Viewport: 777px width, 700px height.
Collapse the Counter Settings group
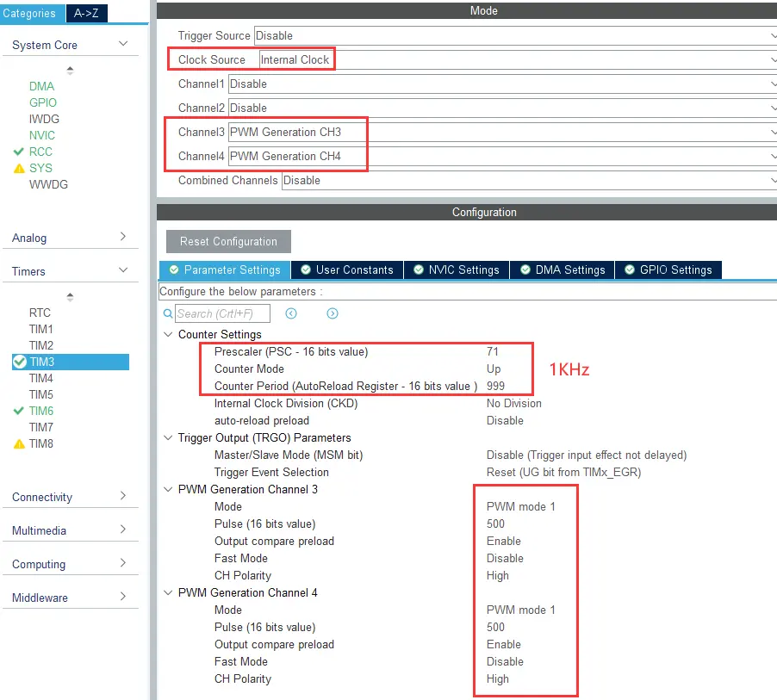click(167, 335)
